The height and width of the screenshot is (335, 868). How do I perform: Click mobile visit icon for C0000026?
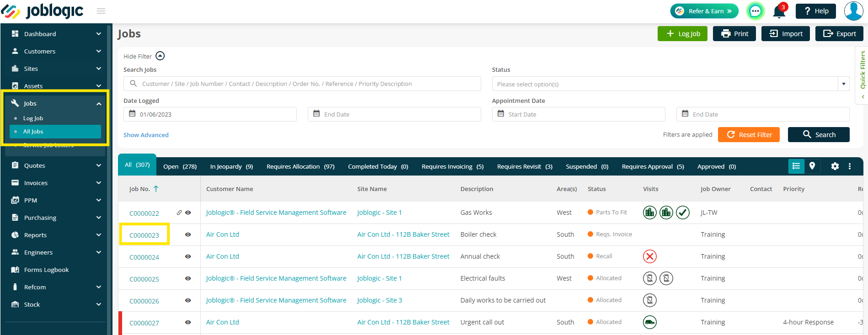tap(650, 300)
